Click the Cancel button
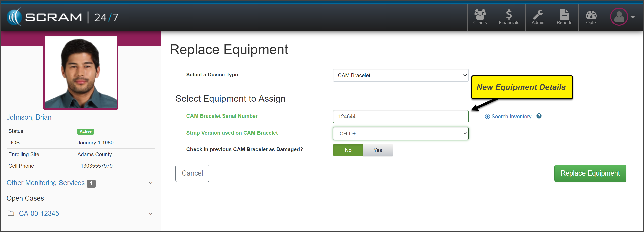644x232 pixels. point(192,173)
